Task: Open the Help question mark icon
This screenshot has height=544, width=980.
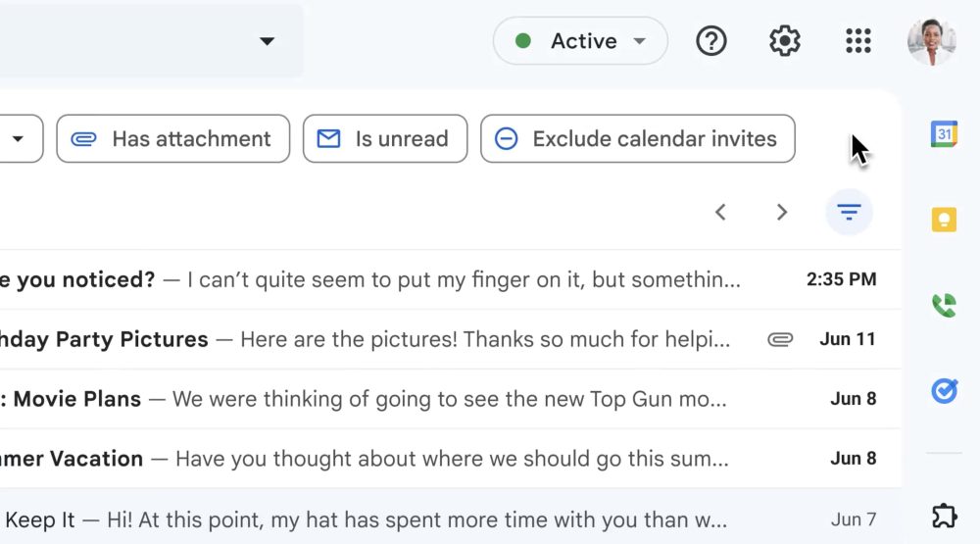Action: click(x=711, y=41)
